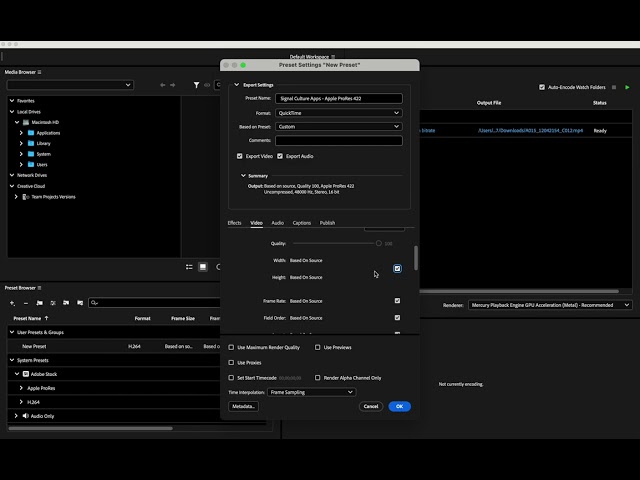Screen dimensions: 640x480
Task: Enable the Use Proxies checkbox
Action: pyautogui.click(x=231, y=362)
